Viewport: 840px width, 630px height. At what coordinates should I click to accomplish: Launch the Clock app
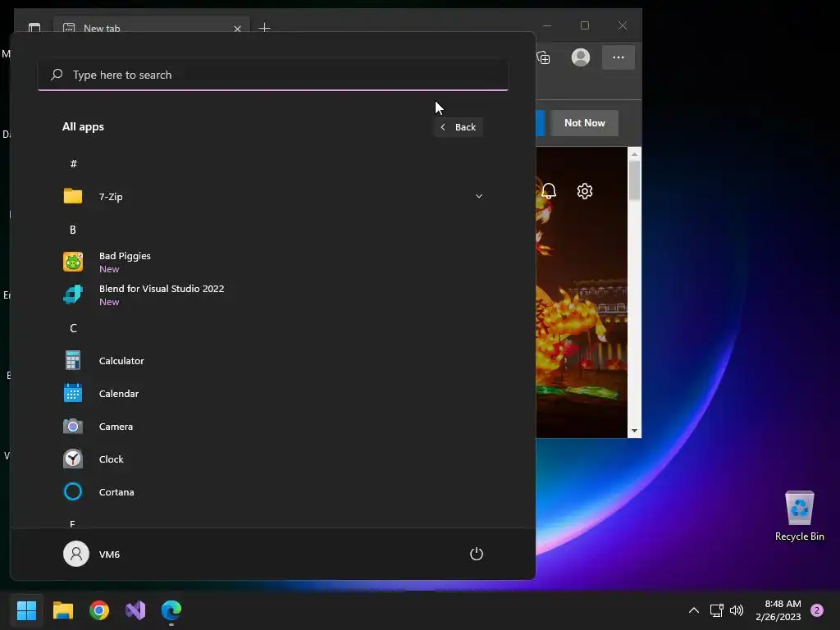pyautogui.click(x=272, y=459)
